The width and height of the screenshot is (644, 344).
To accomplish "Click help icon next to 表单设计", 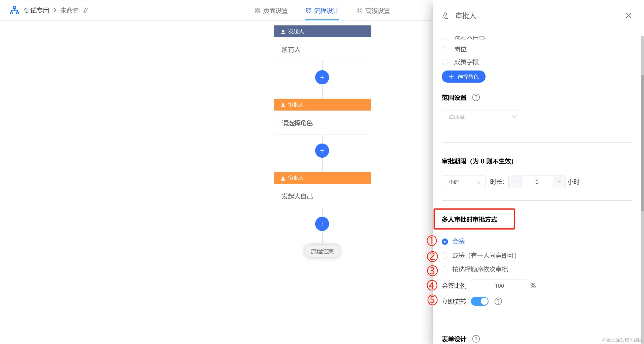I will tap(476, 339).
